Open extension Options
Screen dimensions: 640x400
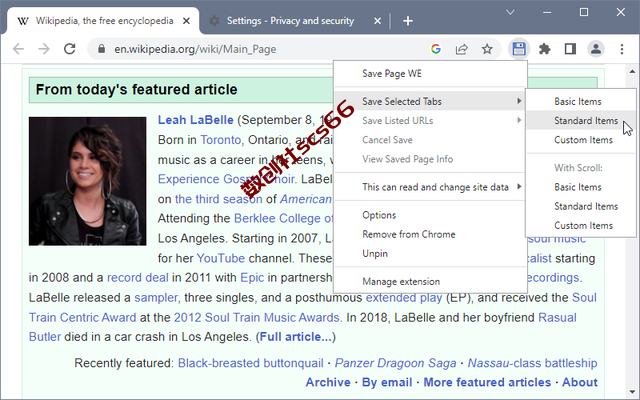[x=431, y=215]
